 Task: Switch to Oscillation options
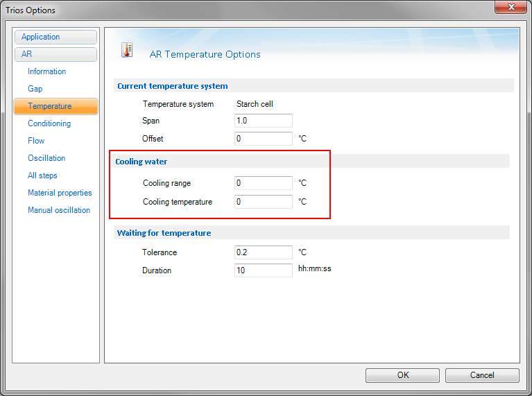(x=46, y=158)
